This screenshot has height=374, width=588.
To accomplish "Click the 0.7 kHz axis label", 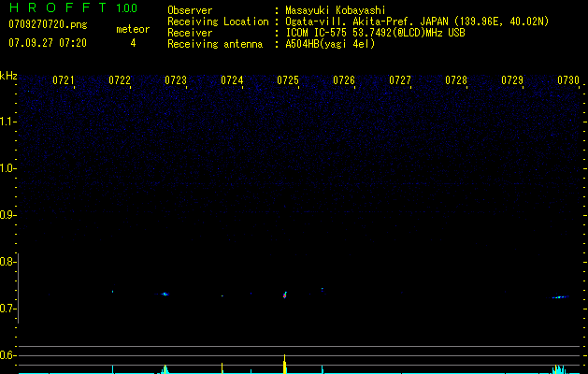I will (x=7, y=309).
